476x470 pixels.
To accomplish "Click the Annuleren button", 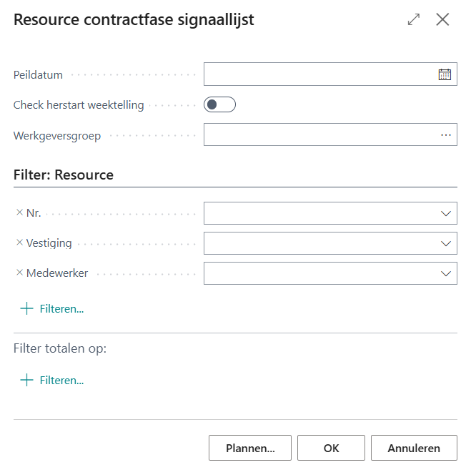I will pos(414,449).
